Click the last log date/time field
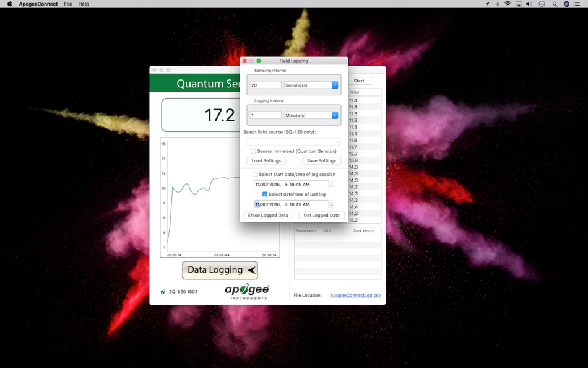The height and width of the screenshot is (368, 588). 291,204
